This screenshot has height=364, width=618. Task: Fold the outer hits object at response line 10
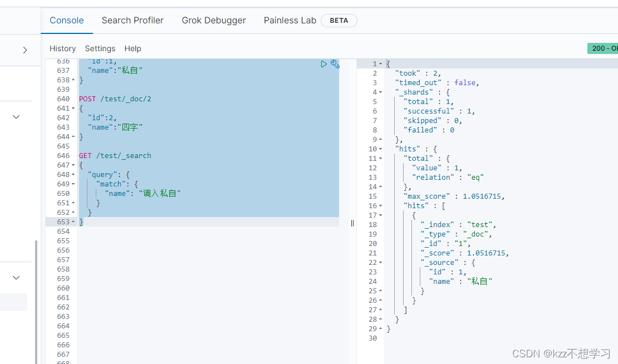pos(380,149)
